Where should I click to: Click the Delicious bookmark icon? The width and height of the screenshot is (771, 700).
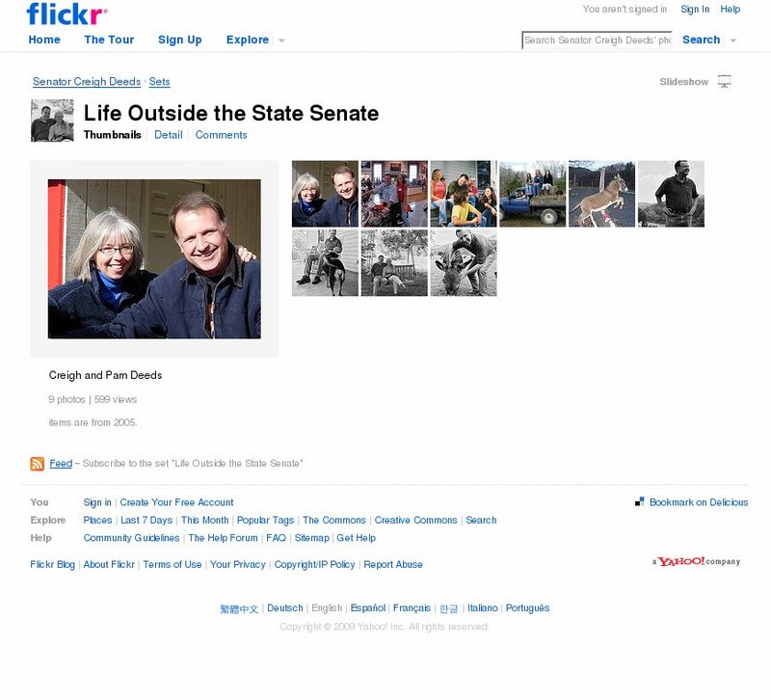click(639, 501)
